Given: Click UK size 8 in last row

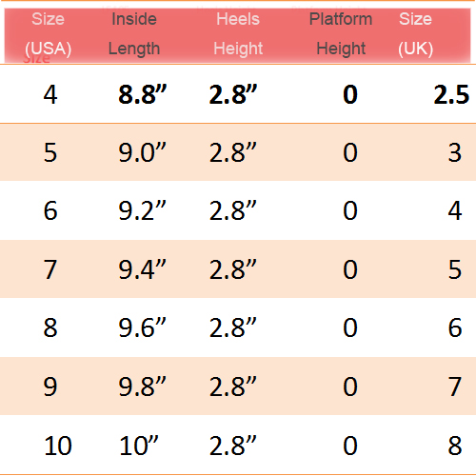Looking at the screenshot, I should [x=455, y=446].
